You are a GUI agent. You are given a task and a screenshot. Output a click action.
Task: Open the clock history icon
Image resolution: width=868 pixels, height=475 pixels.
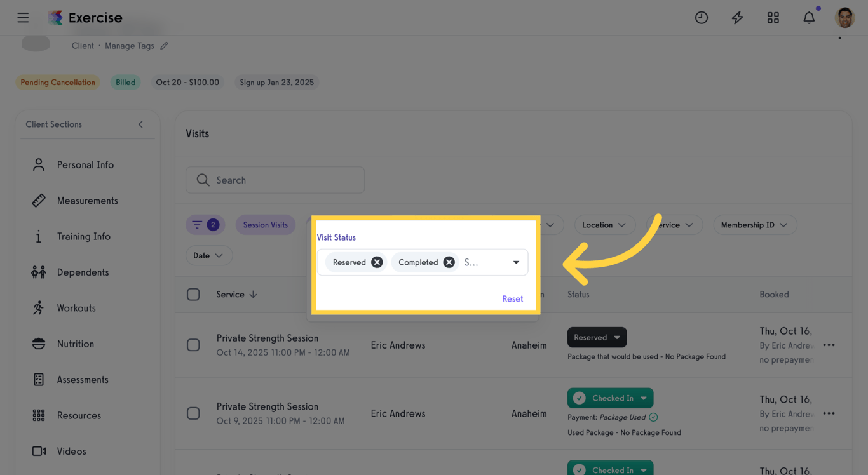click(702, 18)
